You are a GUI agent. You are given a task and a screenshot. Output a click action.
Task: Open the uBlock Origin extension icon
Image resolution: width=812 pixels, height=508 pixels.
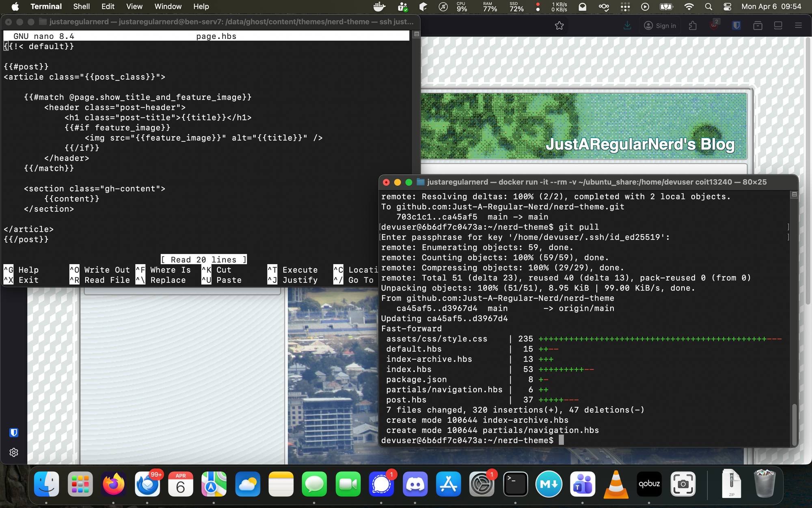click(714, 26)
